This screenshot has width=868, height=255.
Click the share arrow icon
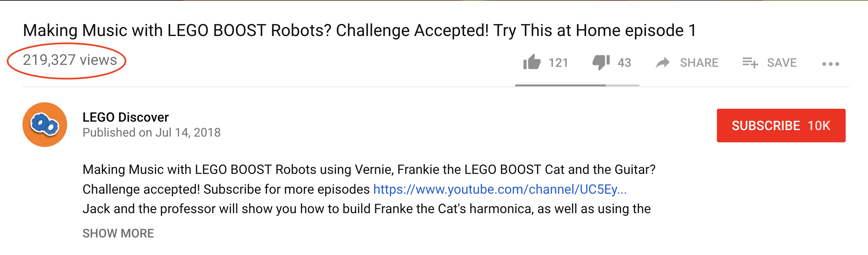click(x=662, y=63)
